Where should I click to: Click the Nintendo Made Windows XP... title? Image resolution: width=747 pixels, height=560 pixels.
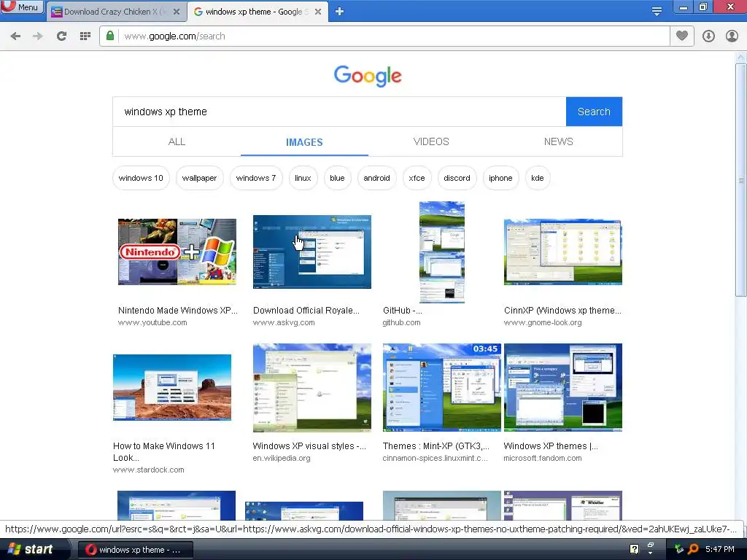coord(178,311)
